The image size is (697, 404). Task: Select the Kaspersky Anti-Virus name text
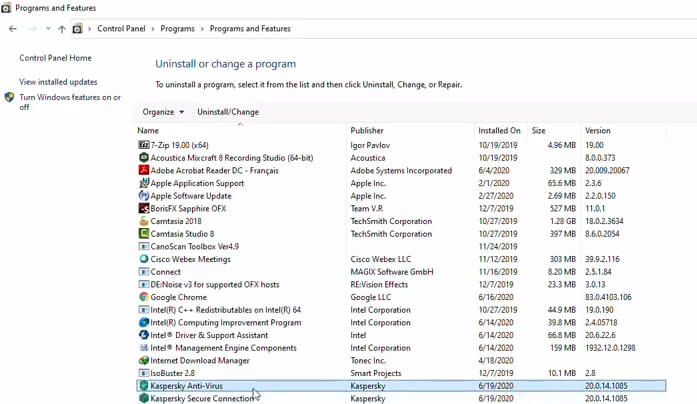pyautogui.click(x=187, y=386)
